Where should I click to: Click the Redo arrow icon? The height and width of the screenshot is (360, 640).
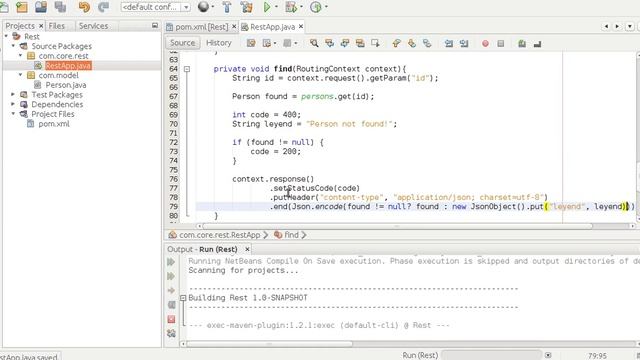coord(104,7)
